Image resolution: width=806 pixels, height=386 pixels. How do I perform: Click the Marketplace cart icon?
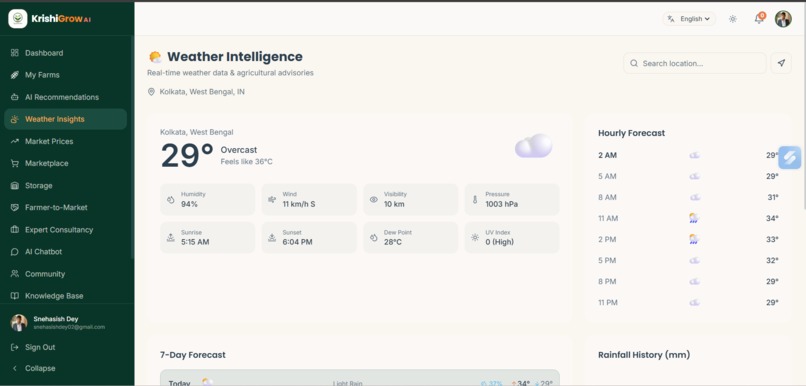[x=14, y=163]
